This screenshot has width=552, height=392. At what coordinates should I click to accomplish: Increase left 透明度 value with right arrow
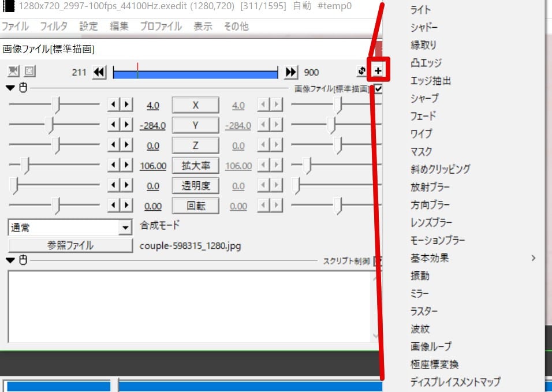click(126, 185)
